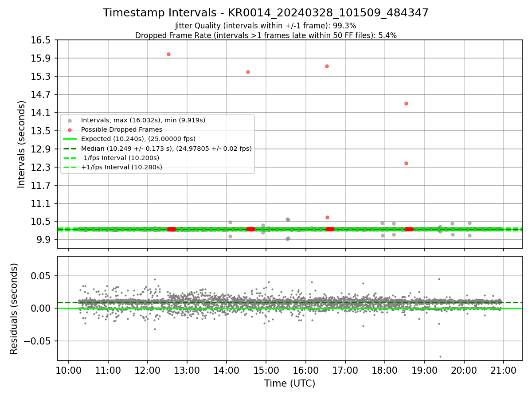Click the 11:00 time tick label

pos(108,370)
